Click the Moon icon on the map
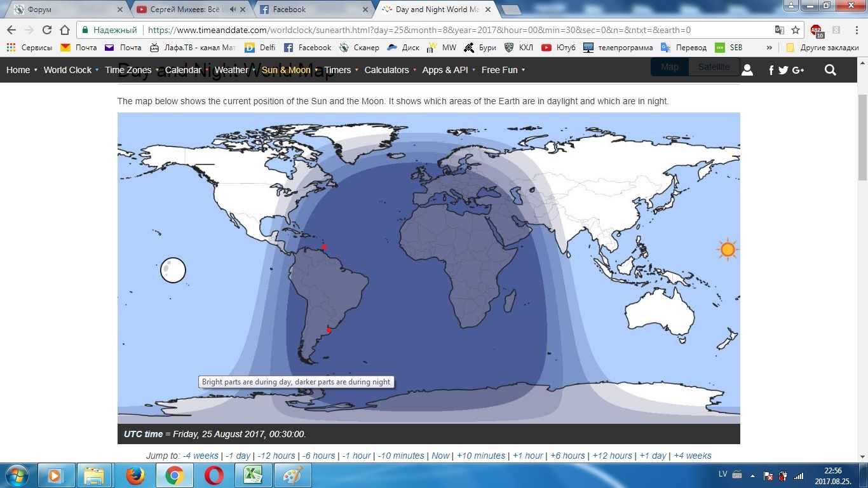 click(173, 270)
